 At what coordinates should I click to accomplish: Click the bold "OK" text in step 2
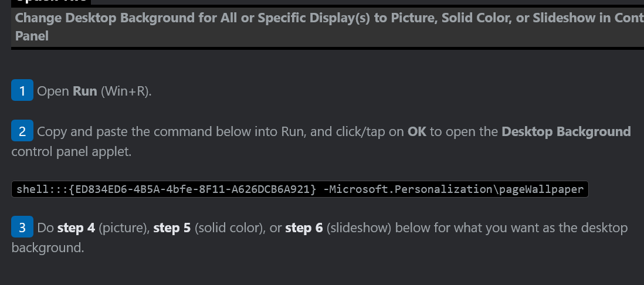click(x=417, y=131)
